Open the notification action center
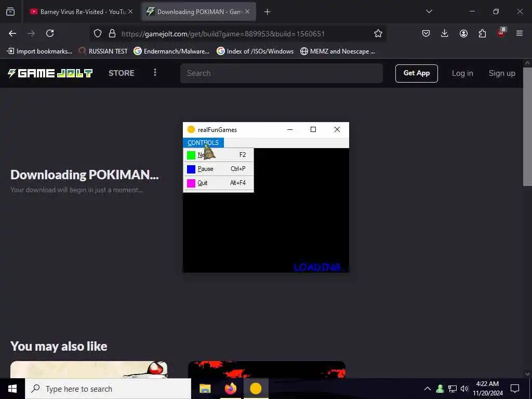Viewport: 532px width, 399px height. click(515, 389)
